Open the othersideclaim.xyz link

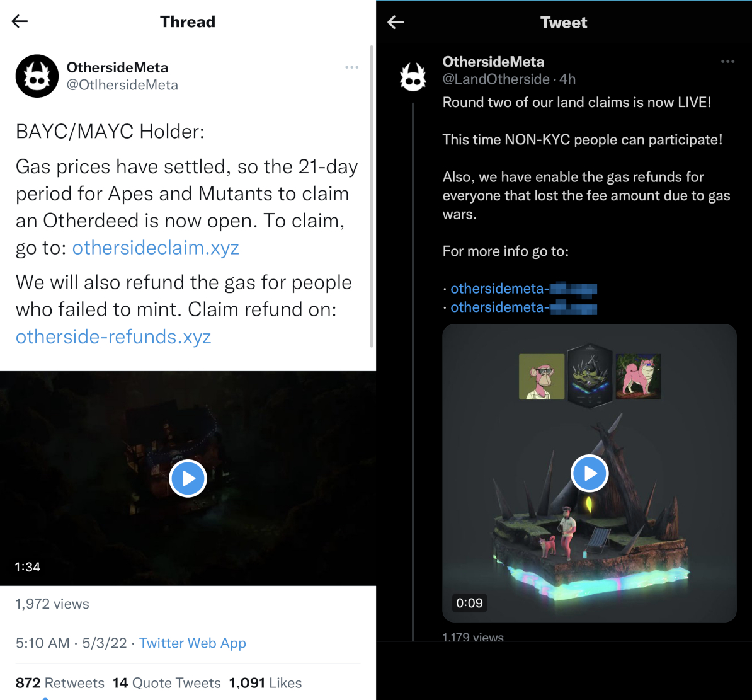156,248
